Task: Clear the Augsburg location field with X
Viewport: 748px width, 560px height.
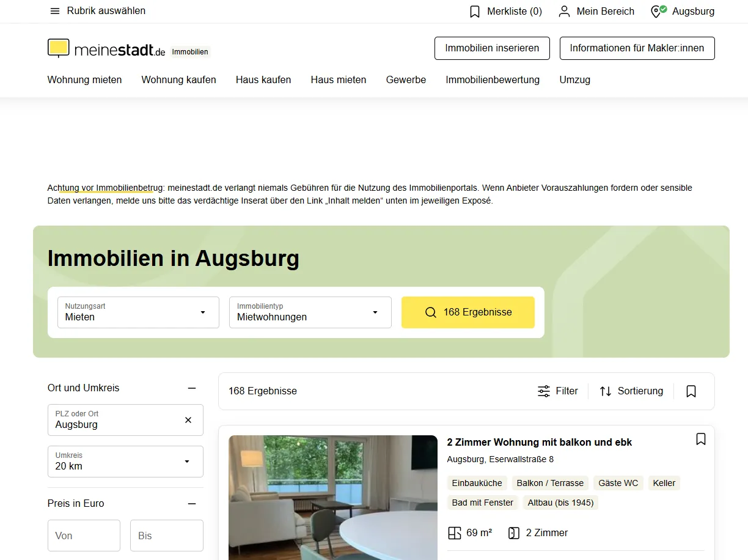Action: point(188,420)
